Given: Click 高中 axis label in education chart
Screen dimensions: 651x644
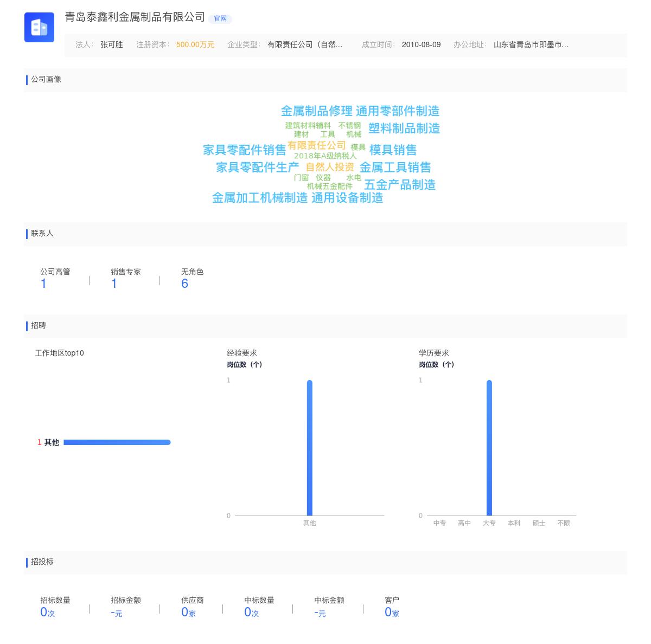Looking at the screenshot, I should point(464,523).
